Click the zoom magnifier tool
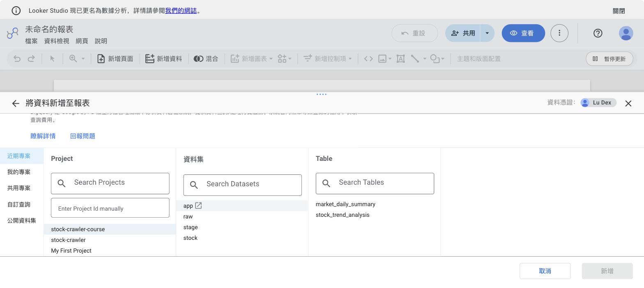This screenshot has width=644, height=288. (x=73, y=58)
